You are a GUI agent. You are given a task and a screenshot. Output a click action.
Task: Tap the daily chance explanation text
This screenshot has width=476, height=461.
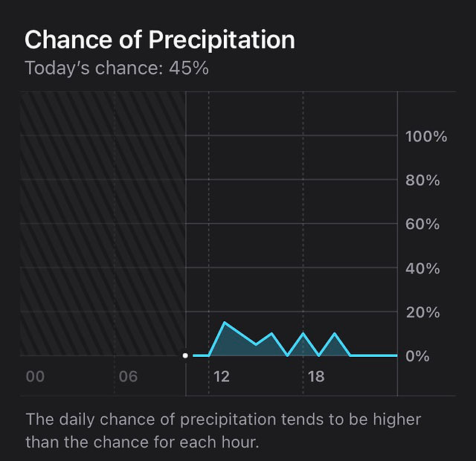point(223,431)
